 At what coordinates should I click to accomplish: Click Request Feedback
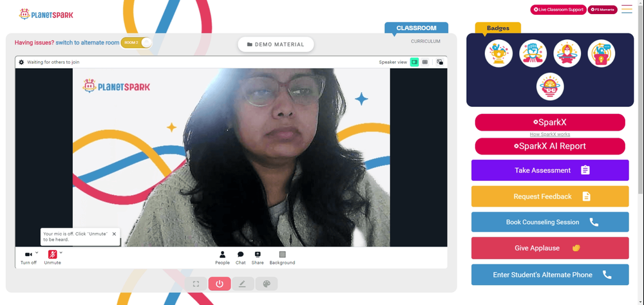tap(550, 196)
